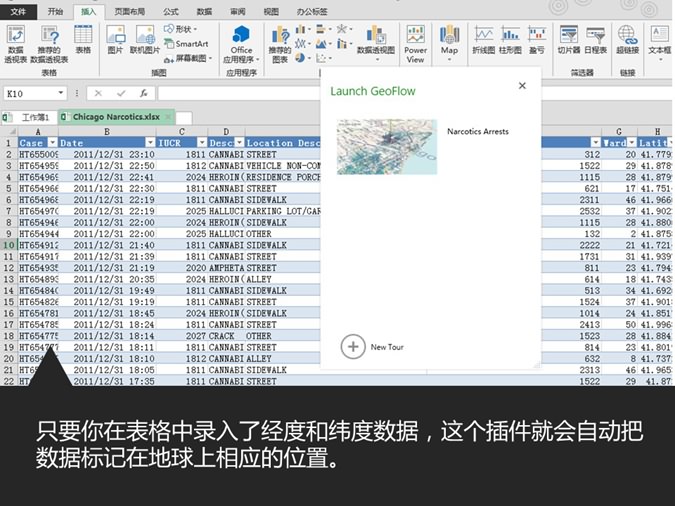The image size is (675, 506).
Task: Click the New Tour button
Action: point(372,347)
